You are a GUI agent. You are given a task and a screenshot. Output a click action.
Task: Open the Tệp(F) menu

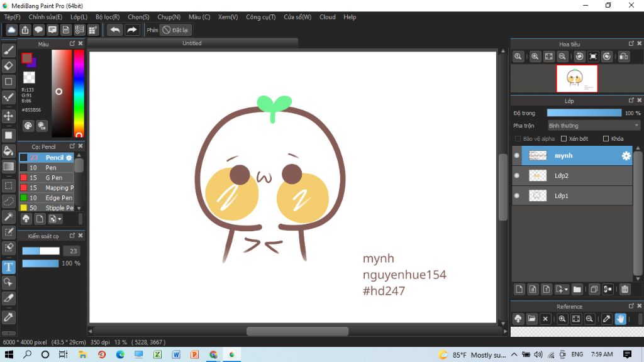click(13, 17)
